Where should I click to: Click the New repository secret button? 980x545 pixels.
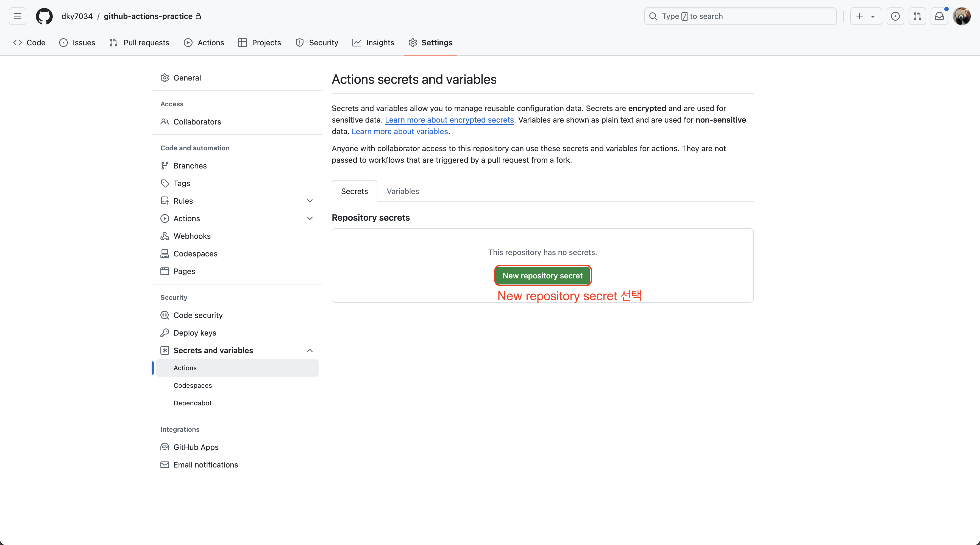pyautogui.click(x=542, y=276)
